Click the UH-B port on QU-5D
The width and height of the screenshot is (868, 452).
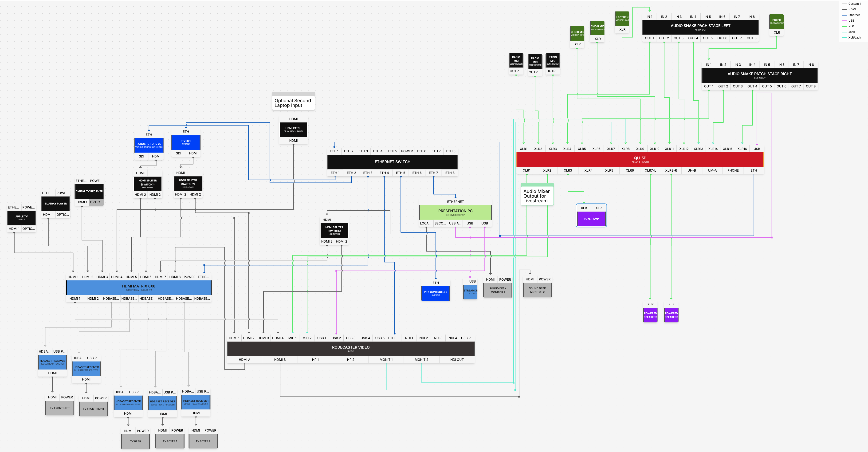[691, 171]
